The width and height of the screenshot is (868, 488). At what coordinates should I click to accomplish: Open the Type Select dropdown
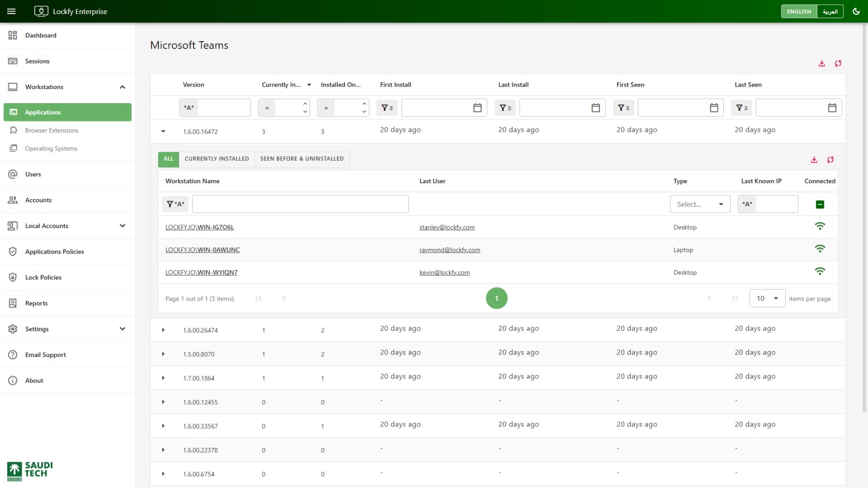(700, 204)
